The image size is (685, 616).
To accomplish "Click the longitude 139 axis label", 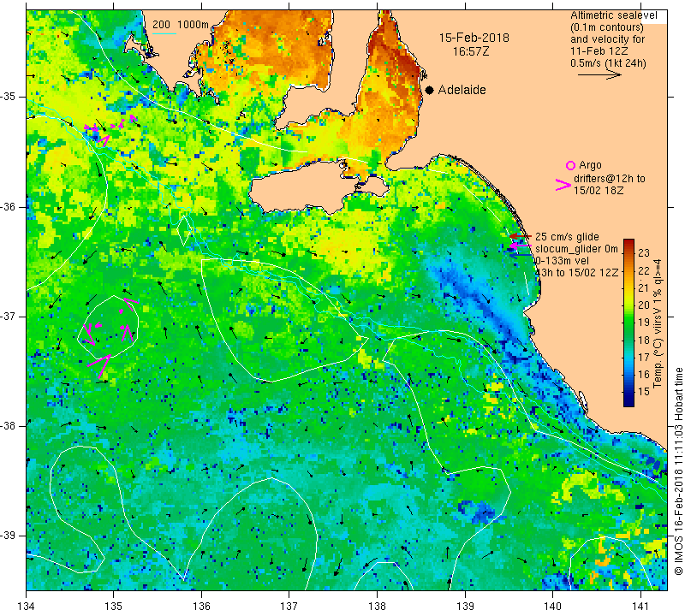I will (x=465, y=606).
